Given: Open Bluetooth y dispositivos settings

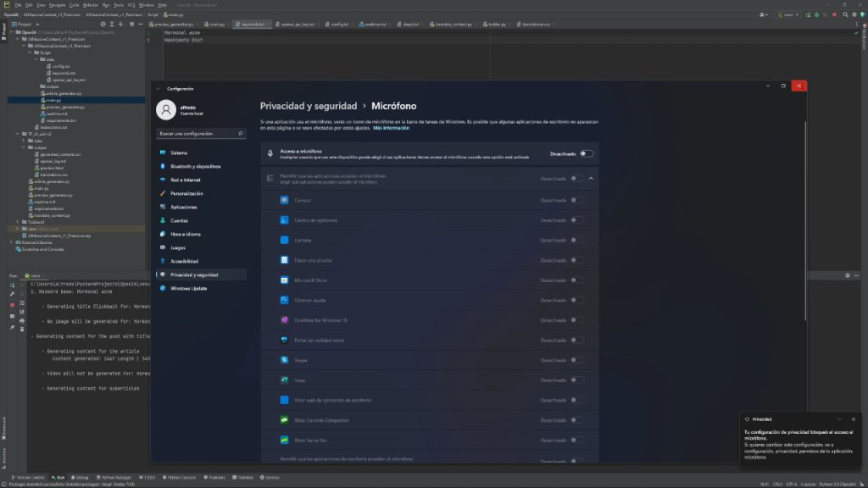Looking at the screenshot, I should click(x=201, y=167).
